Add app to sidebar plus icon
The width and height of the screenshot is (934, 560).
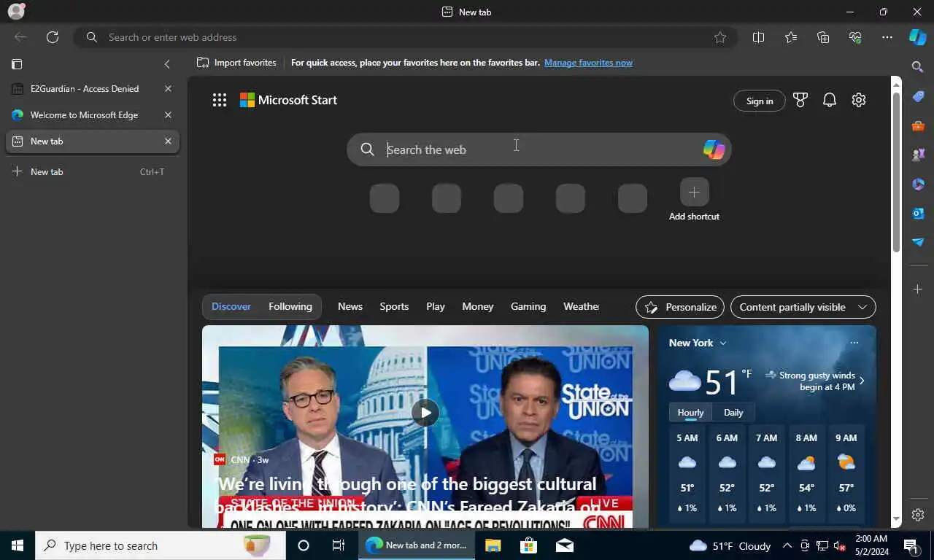(x=918, y=289)
